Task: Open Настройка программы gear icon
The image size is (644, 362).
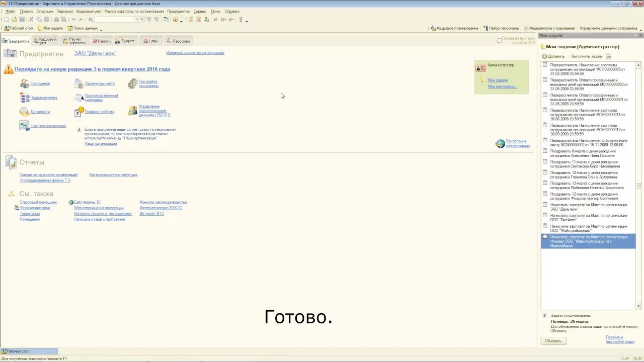Action: pos(132,83)
